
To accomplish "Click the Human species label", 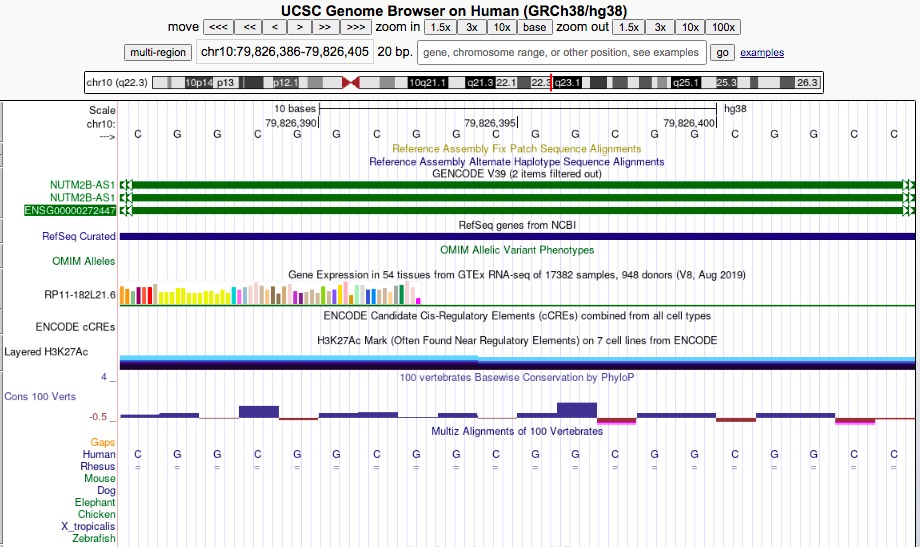I will 99,454.
